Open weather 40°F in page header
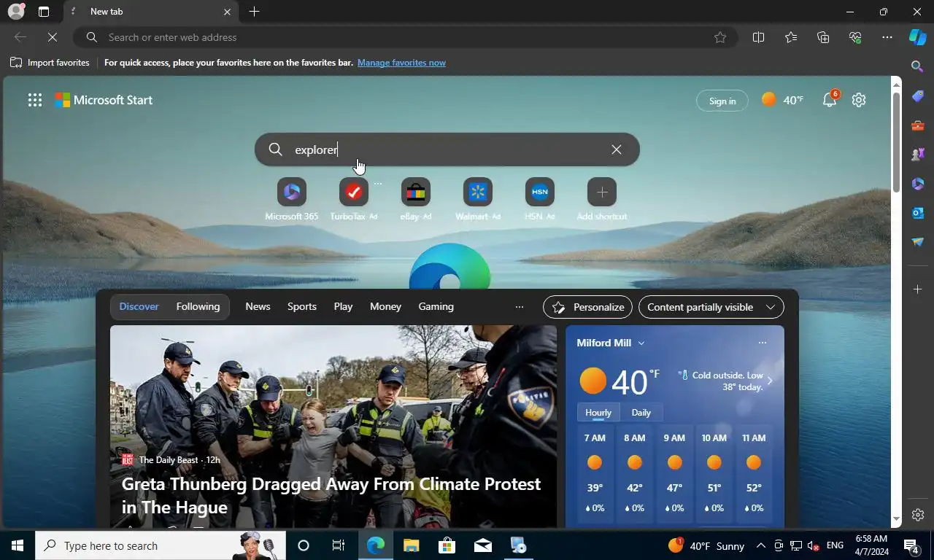This screenshot has height=560, width=934. tap(782, 100)
